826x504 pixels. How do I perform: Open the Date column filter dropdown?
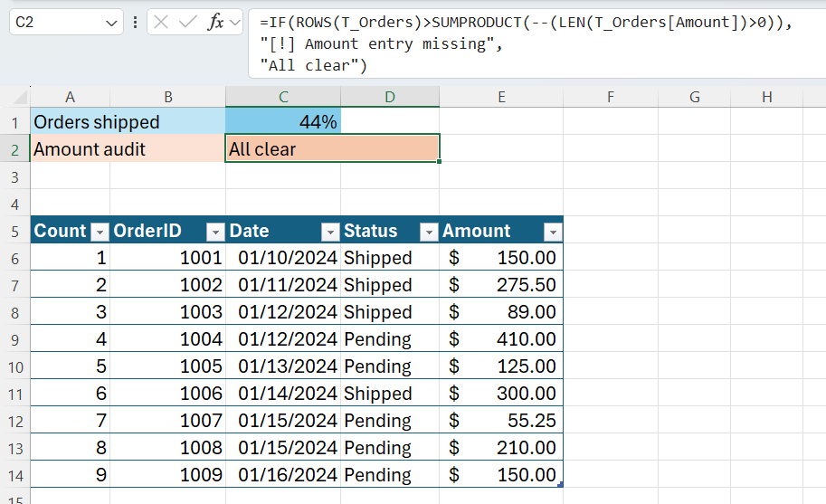[x=330, y=232]
